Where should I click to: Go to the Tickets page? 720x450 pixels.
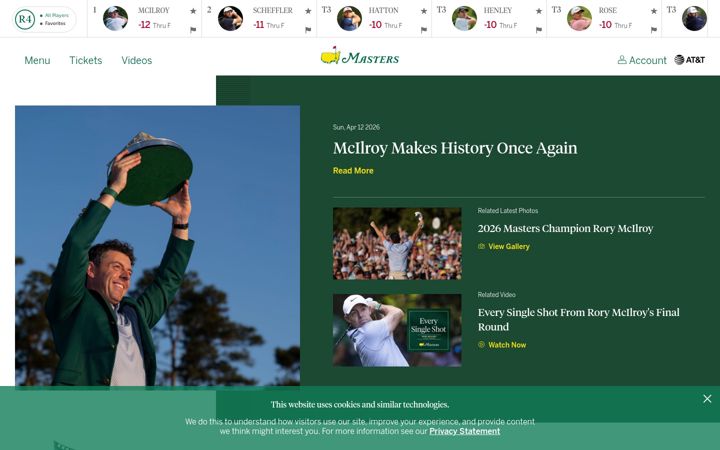[85, 60]
